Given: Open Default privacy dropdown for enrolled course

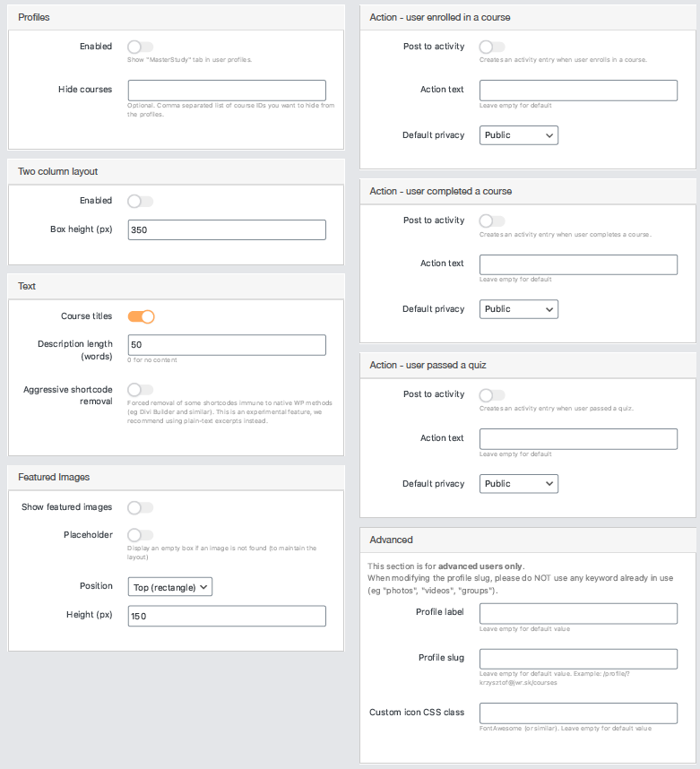Looking at the screenshot, I should (x=519, y=135).
